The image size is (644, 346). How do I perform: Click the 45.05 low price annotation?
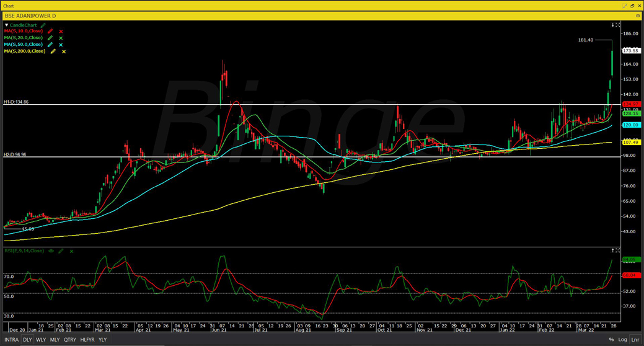28,229
